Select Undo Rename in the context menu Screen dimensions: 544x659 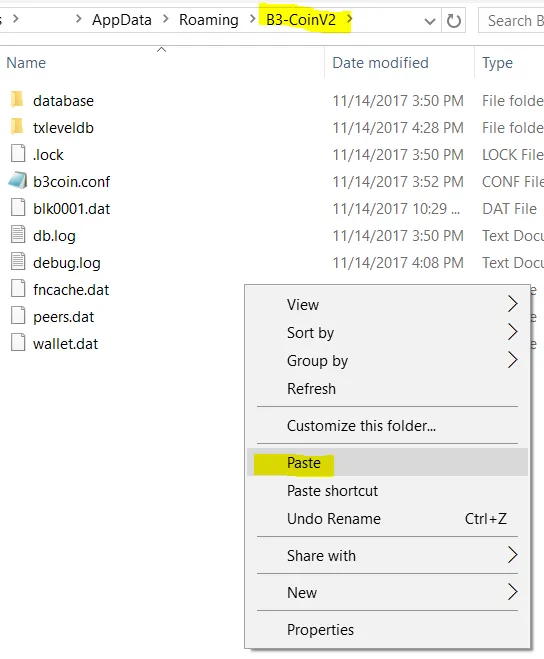click(387, 519)
